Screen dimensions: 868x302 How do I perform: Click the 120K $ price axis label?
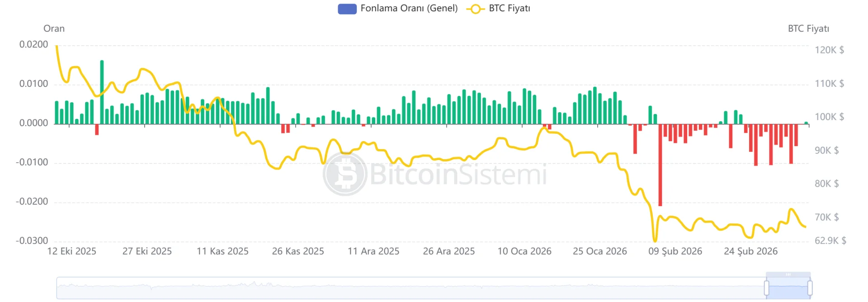(829, 50)
